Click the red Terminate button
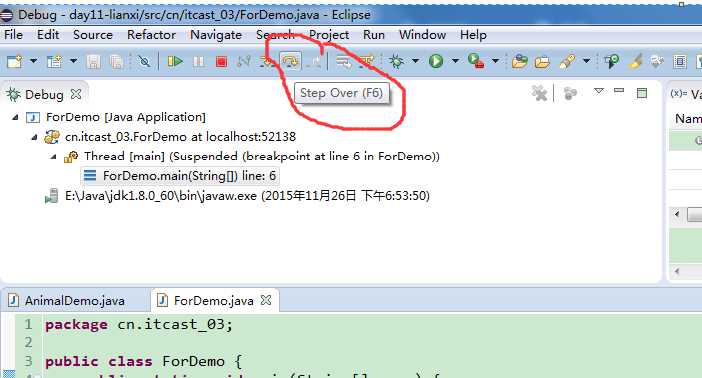Image resolution: width=702 pixels, height=378 pixels. pyautogui.click(x=221, y=61)
